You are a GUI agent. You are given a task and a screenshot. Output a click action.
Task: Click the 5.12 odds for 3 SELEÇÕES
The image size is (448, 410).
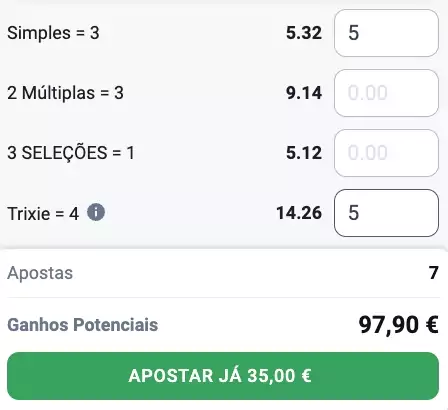click(304, 153)
